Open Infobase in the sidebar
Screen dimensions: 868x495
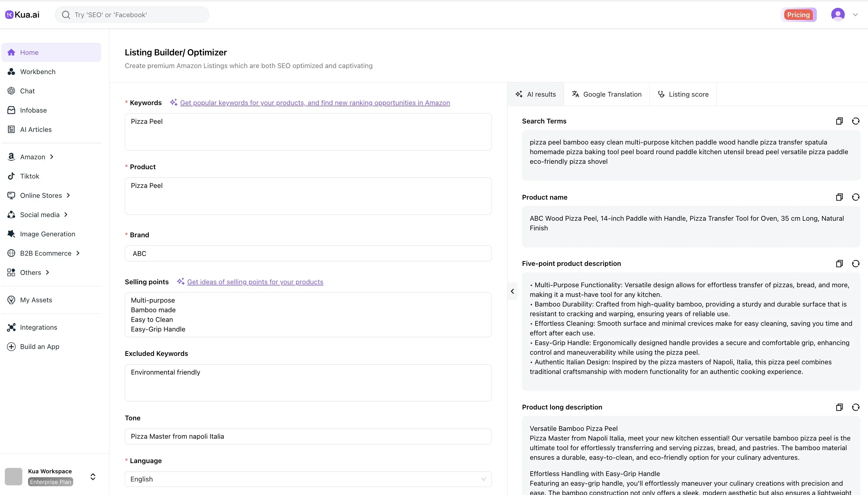coord(33,110)
